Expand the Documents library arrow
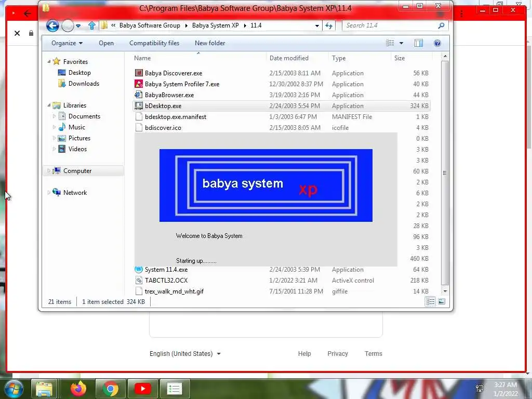Screen dimensions: 532x399 [54, 116]
